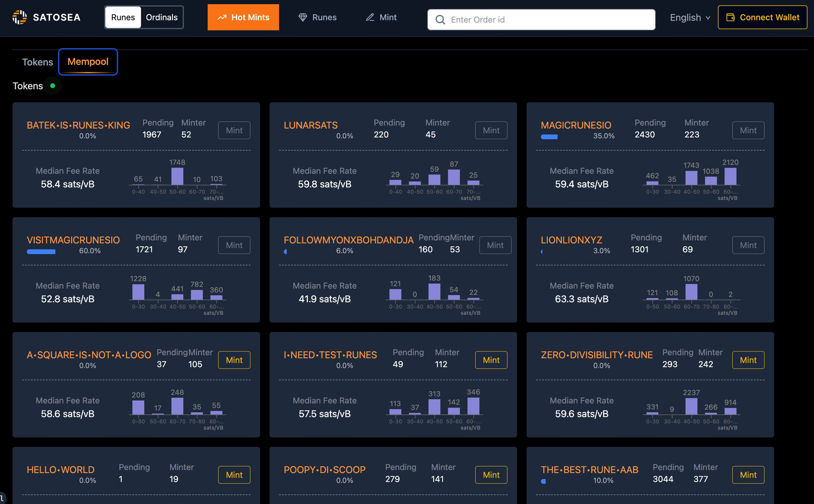The width and height of the screenshot is (814, 504).
Task: Click the Satosea logo icon
Action: point(19,17)
